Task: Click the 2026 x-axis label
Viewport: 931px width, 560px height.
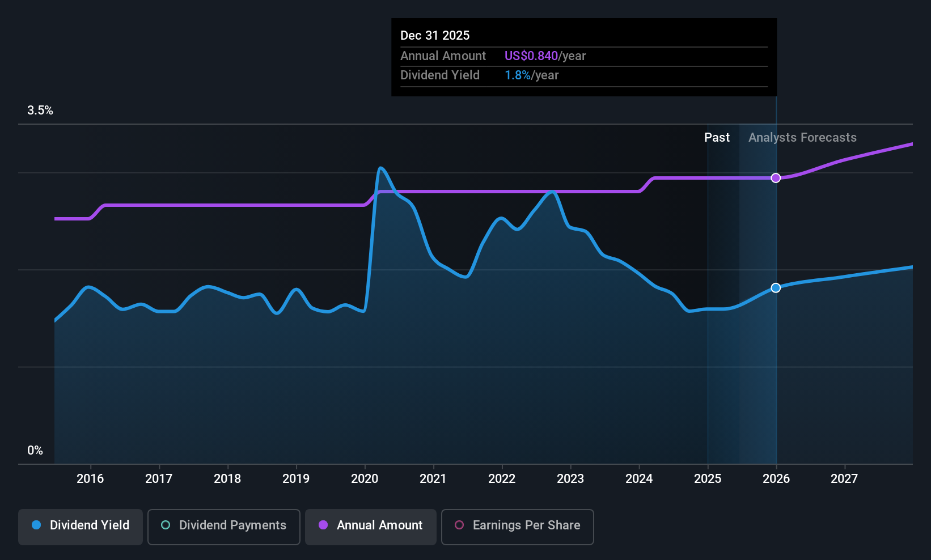Action: click(x=776, y=478)
